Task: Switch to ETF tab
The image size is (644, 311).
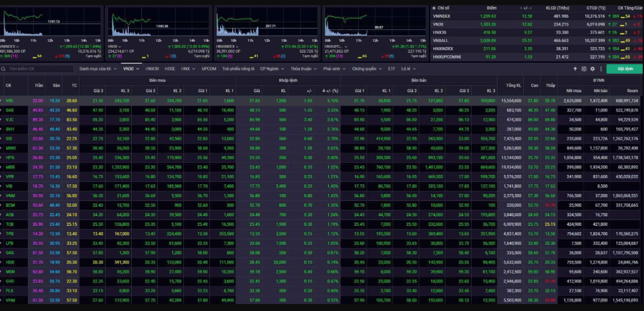Action: click(x=392, y=69)
